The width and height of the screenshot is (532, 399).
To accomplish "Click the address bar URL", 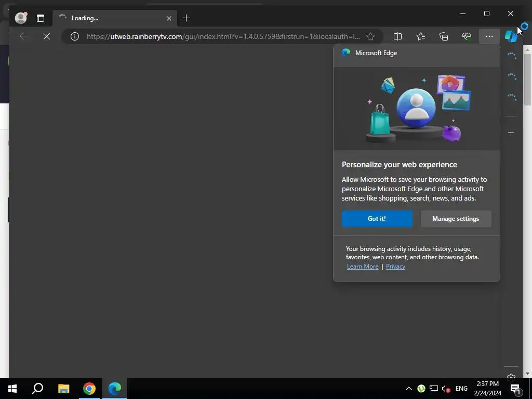I will click(223, 36).
